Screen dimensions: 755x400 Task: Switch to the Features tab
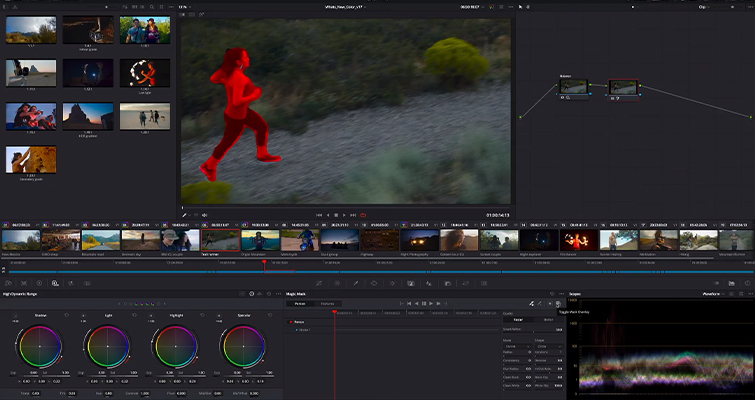(x=327, y=303)
